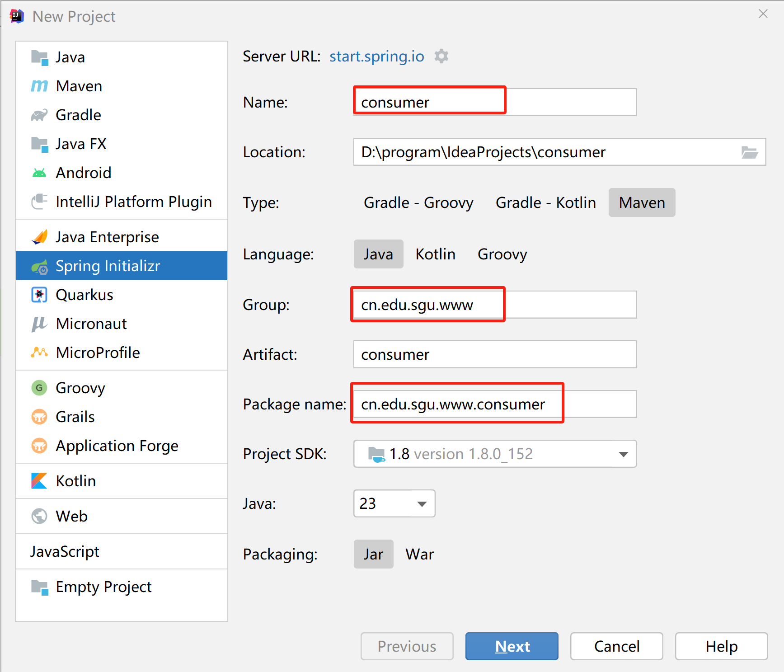Click the Name field containing consumer
The width and height of the screenshot is (784, 672).
495,102
